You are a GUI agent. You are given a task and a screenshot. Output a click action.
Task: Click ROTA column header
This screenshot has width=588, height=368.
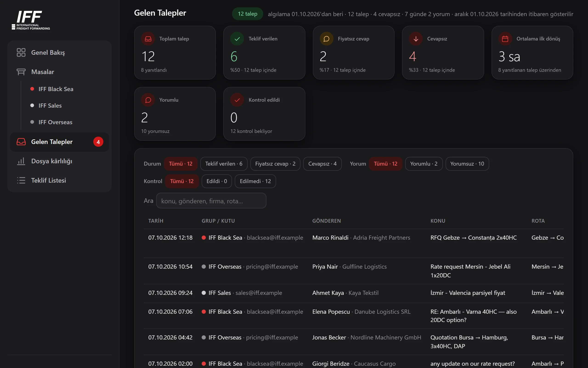point(538,221)
